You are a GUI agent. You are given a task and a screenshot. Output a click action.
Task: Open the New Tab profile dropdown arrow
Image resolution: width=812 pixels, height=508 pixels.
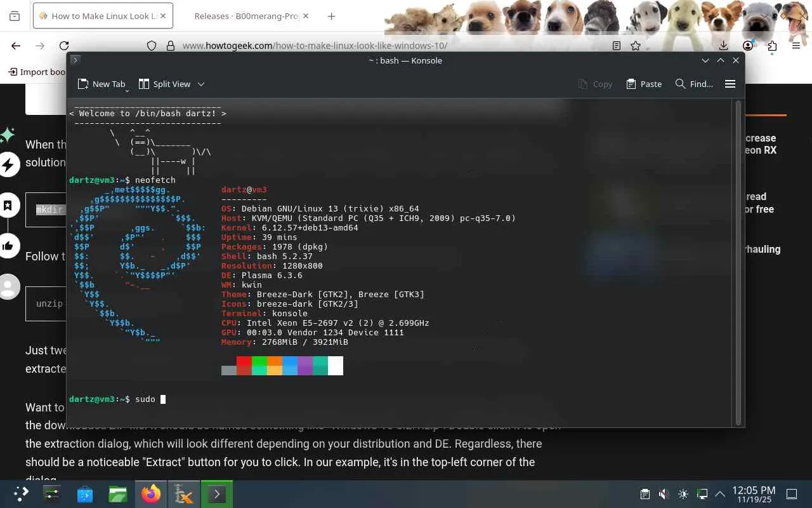point(127,91)
